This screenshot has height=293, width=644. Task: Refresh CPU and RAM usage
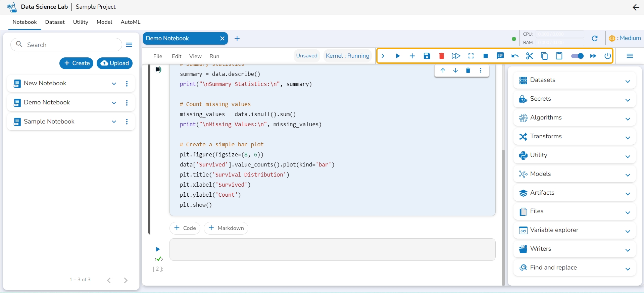click(x=595, y=39)
